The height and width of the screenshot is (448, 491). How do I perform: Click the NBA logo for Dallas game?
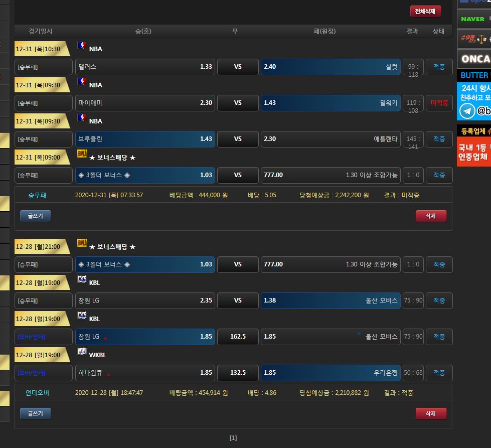[x=82, y=46]
